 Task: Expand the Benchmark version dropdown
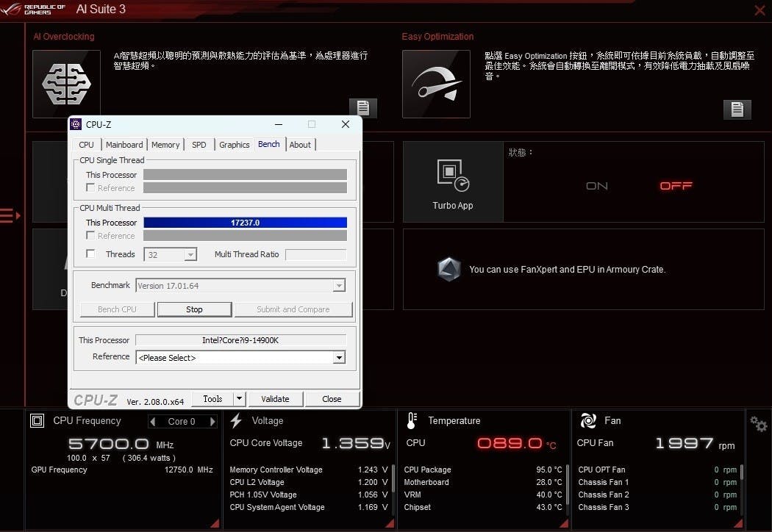(339, 286)
